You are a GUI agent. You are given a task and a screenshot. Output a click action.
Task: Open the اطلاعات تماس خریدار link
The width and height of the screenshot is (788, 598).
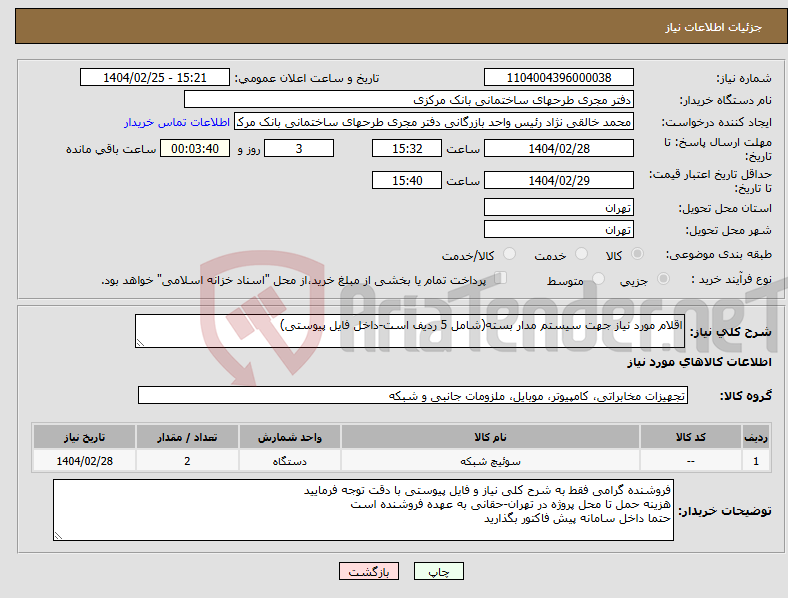coord(177,122)
